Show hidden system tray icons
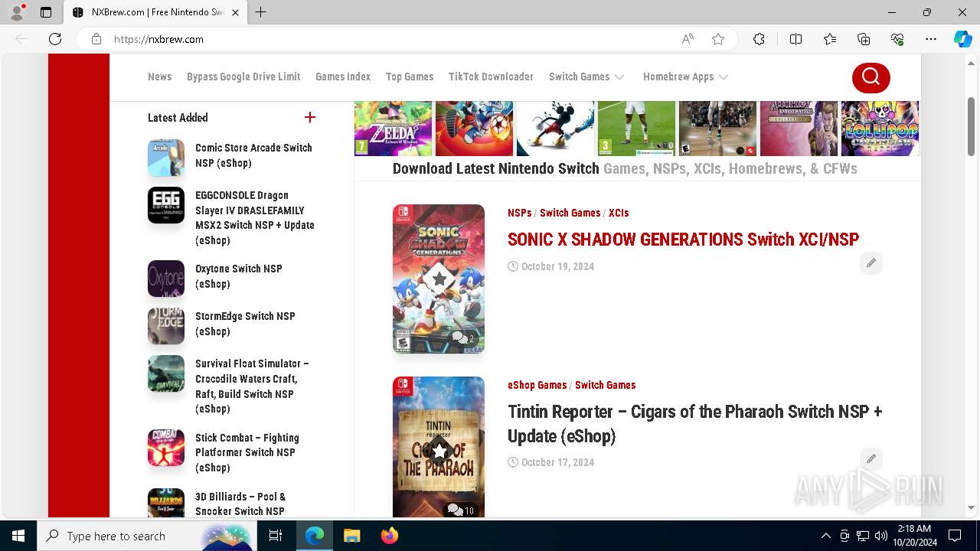Viewport: 980px width, 551px height. coord(825,536)
